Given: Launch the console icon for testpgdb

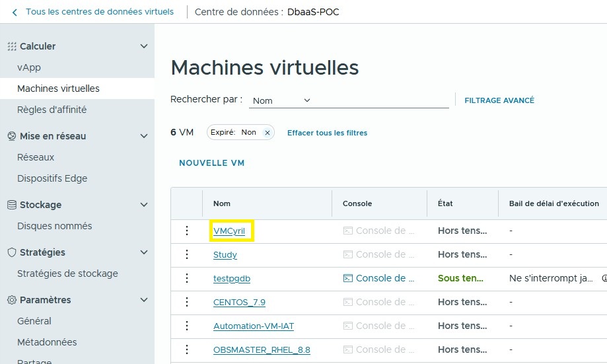Looking at the screenshot, I should tap(348, 278).
